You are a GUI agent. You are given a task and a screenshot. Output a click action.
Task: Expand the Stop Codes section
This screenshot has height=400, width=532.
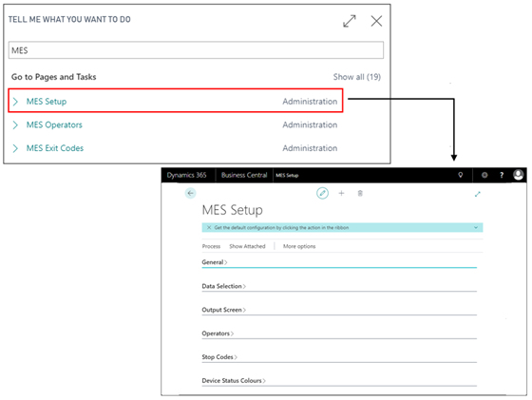[219, 357]
